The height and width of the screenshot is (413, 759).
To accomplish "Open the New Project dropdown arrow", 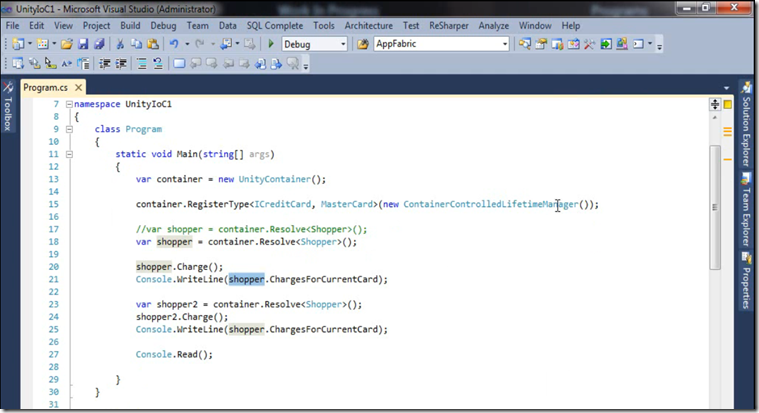I will coord(30,44).
